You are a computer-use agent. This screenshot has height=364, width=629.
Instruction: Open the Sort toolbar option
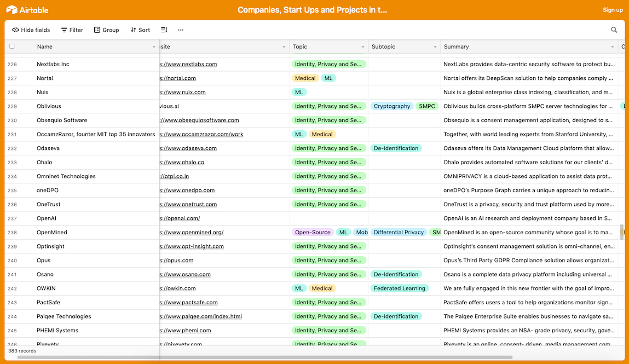[140, 30]
